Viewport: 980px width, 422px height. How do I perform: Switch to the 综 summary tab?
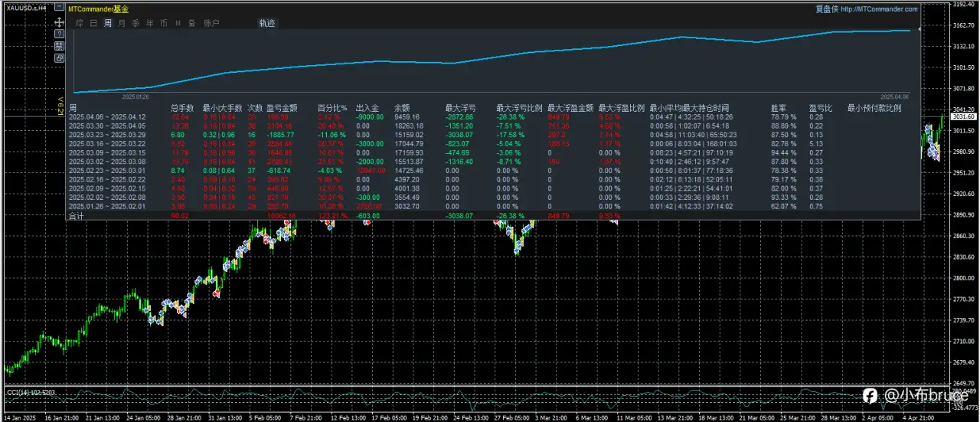(x=80, y=23)
